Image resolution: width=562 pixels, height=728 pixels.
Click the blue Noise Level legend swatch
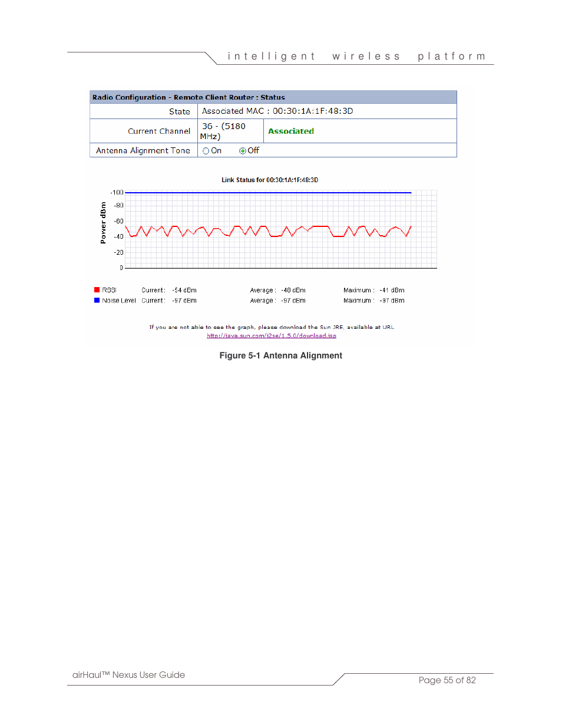(97, 301)
